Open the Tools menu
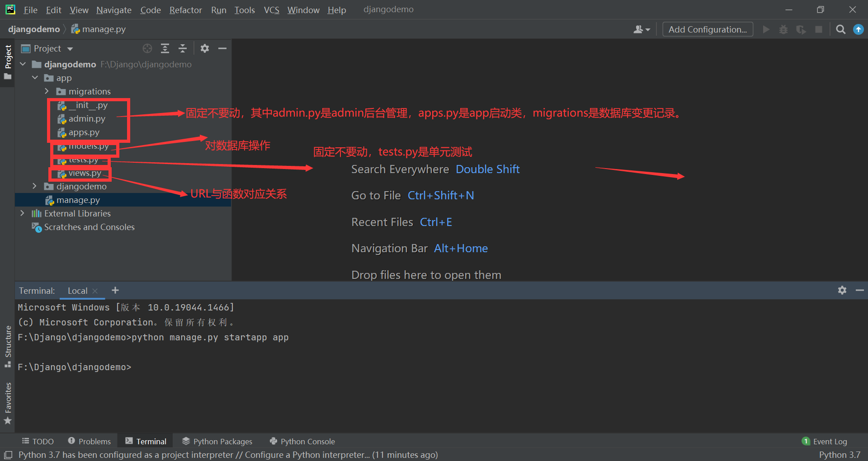 [x=245, y=10]
